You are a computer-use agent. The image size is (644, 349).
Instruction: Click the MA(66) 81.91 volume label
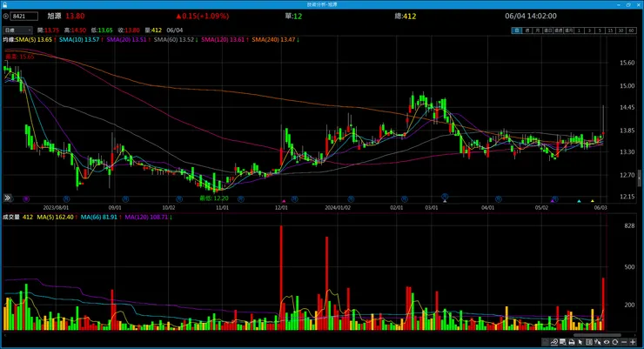coord(101,217)
